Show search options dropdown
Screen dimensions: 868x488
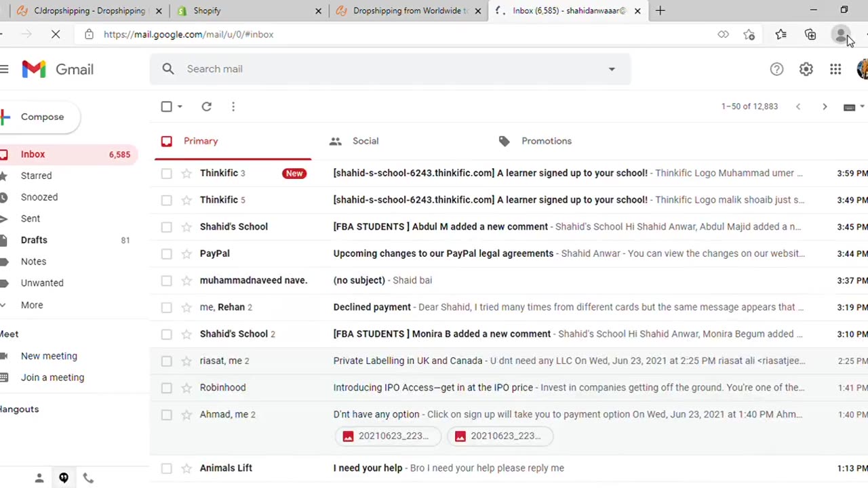tap(612, 69)
